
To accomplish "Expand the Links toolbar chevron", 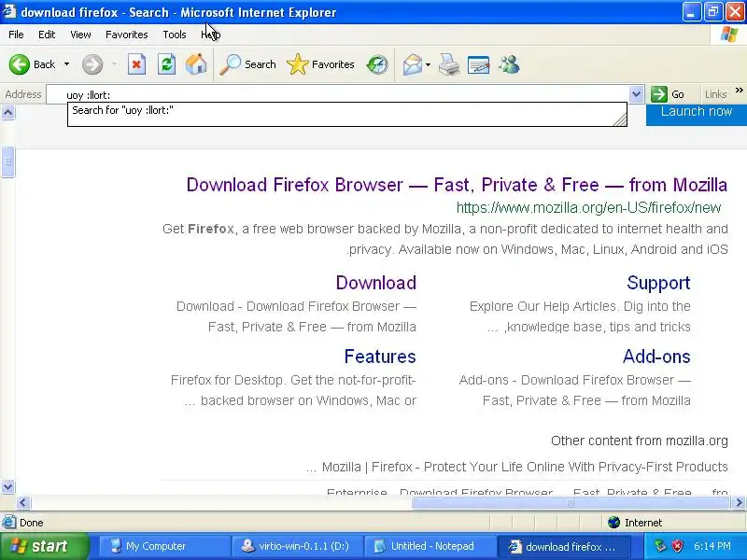I will pos(739,90).
